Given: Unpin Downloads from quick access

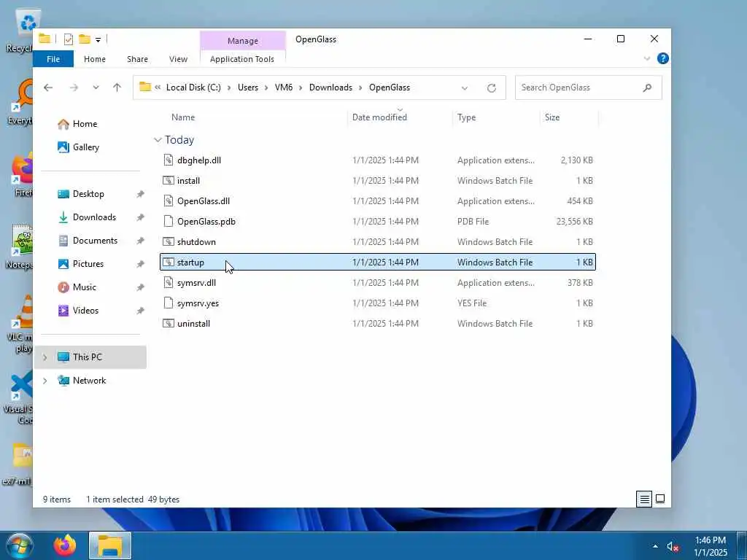Looking at the screenshot, I should (140, 217).
